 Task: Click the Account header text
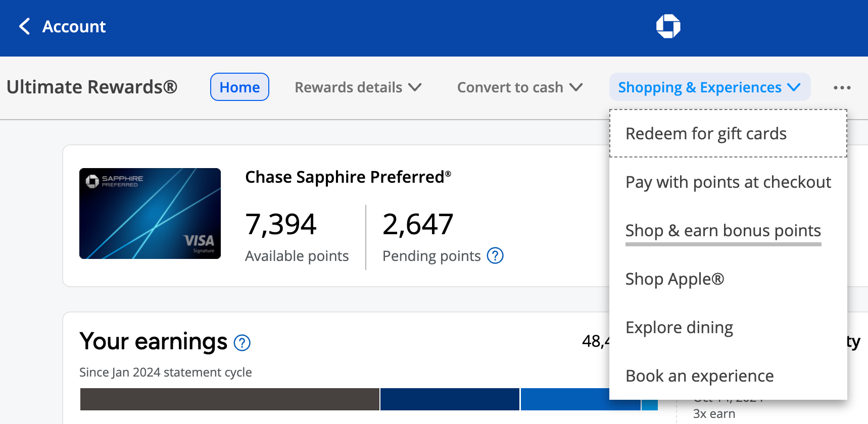pyautogui.click(x=74, y=26)
